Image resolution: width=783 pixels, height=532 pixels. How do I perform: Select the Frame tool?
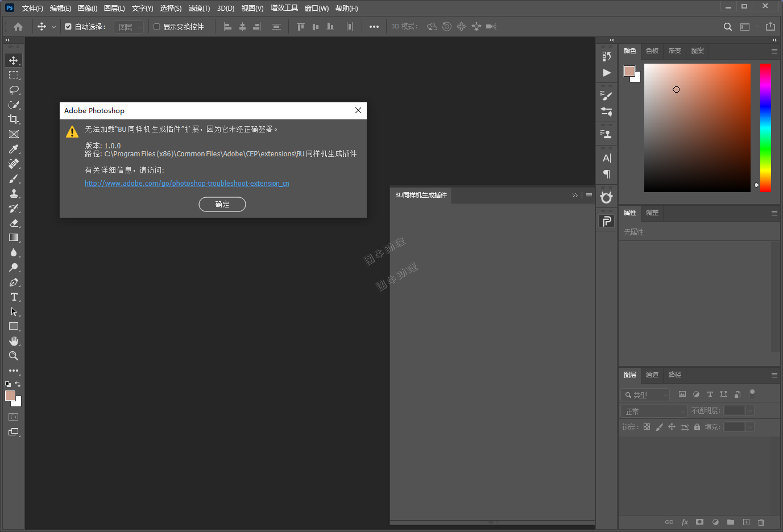tap(14, 134)
